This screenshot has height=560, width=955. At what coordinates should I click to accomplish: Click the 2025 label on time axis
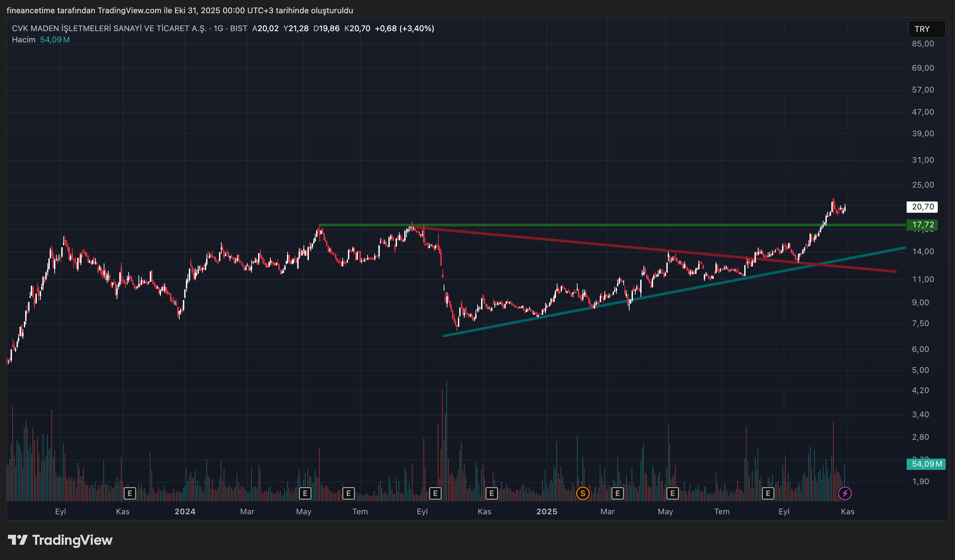click(x=546, y=512)
